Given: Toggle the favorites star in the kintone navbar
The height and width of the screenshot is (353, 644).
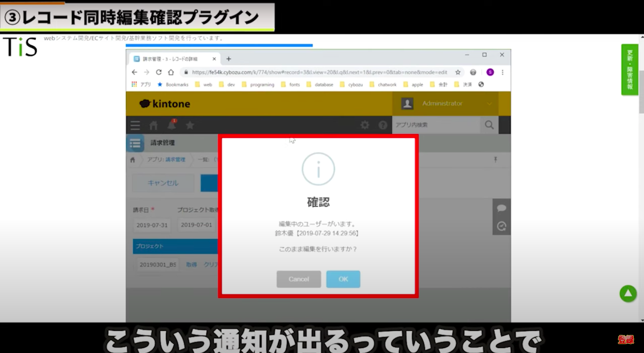Looking at the screenshot, I should (x=190, y=125).
